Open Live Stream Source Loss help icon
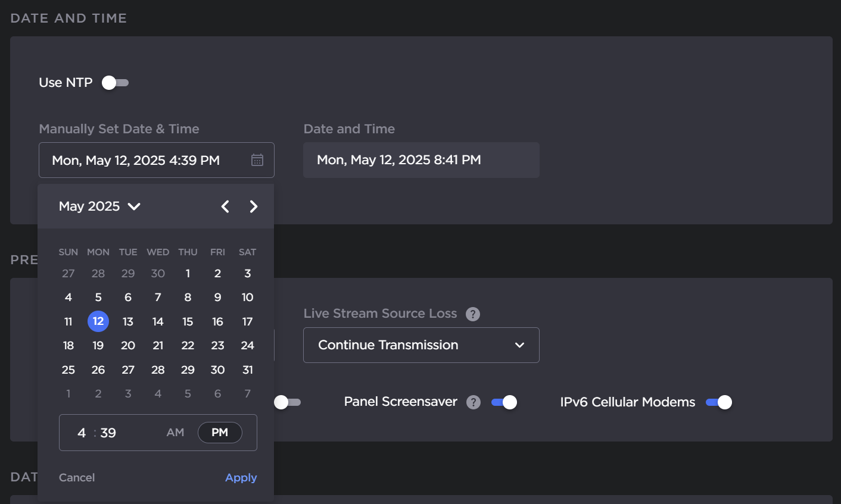The height and width of the screenshot is (504, 841). pos(473,314)
